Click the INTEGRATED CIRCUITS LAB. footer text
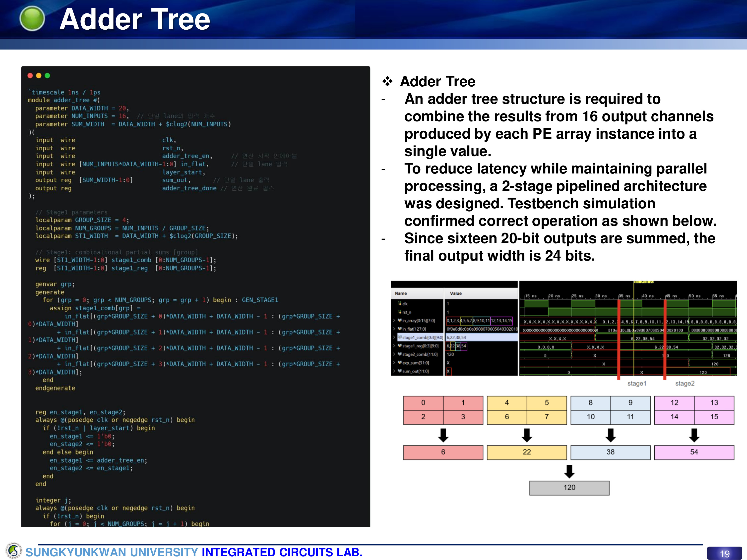Image resolution: width=747 pixels, height=560 pixels. [x=282, y=552]
